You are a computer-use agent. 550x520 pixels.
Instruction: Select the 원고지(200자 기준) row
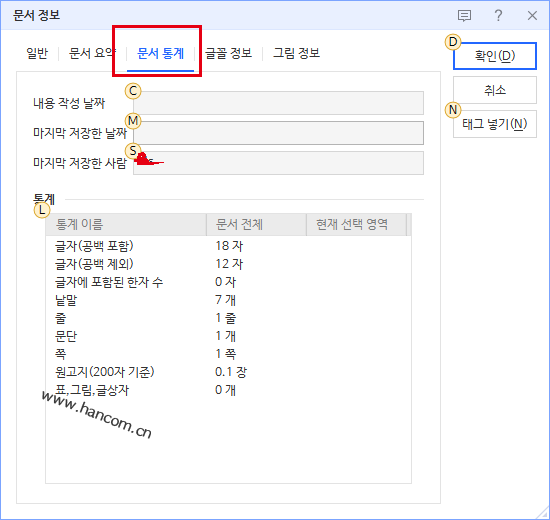(228, 372)
